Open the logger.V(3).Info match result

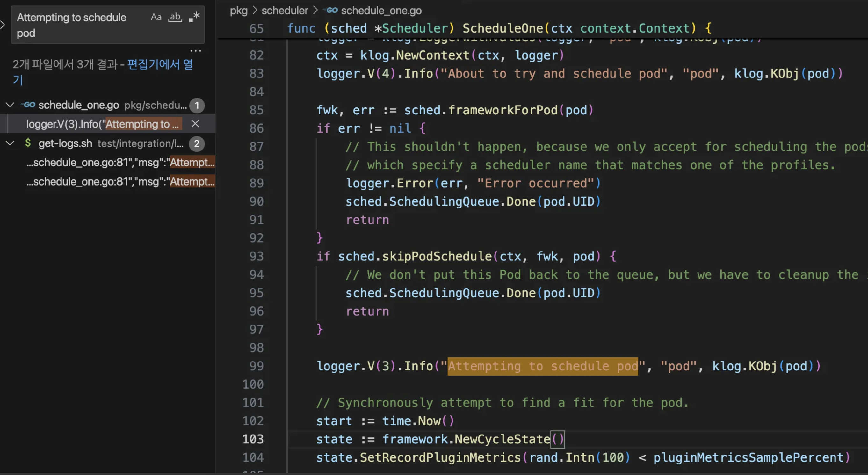[x=104, y=124]
